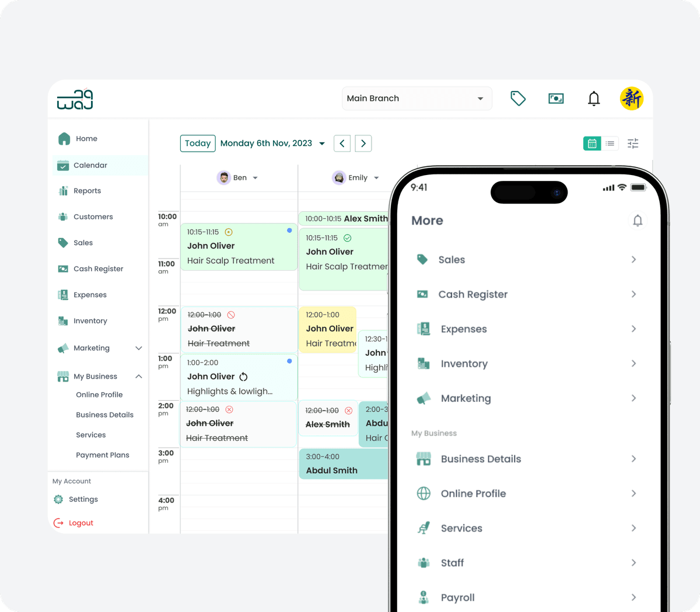The image size is (700, 612).
Task: Open the Main Branch dropdown
Action: click(416, 98)
